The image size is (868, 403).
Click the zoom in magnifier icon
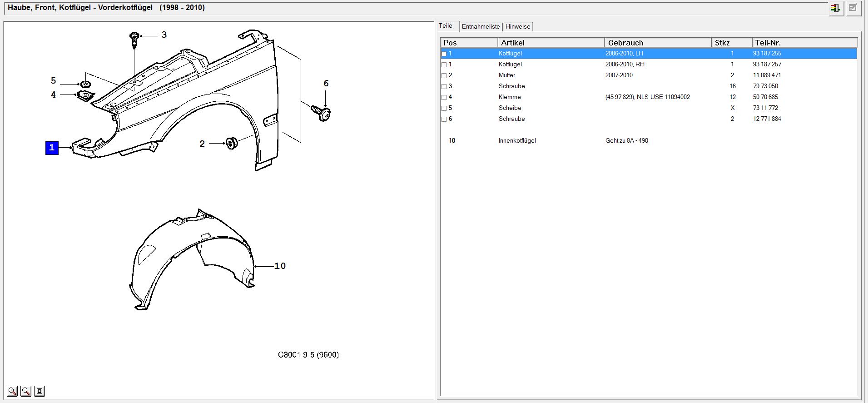[x=12, y=391]
